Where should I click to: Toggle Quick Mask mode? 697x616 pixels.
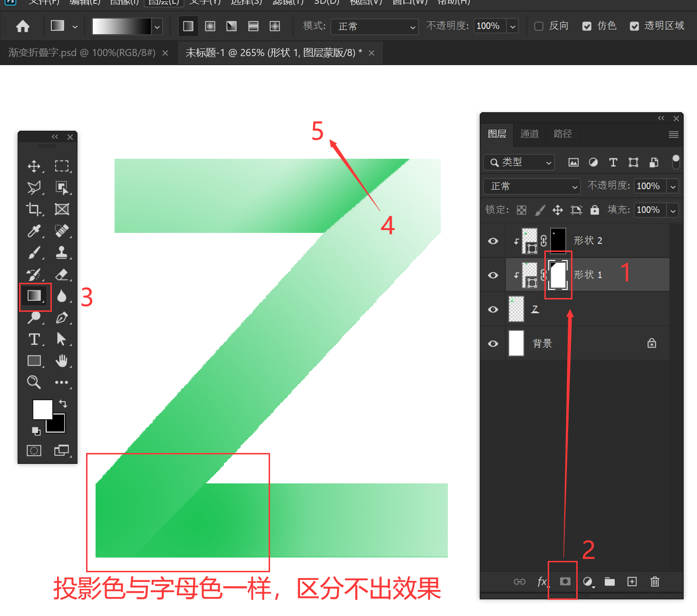point(34,451)
